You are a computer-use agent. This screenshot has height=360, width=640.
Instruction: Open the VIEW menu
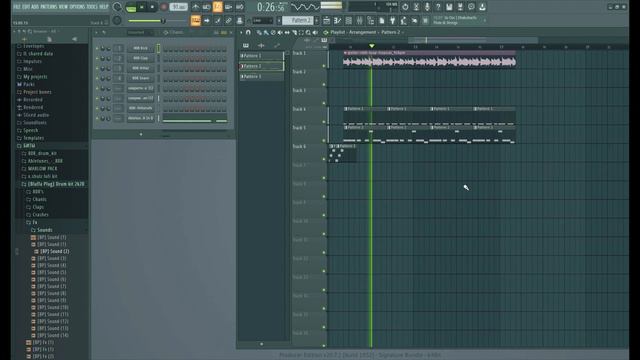tap(63, 7)
